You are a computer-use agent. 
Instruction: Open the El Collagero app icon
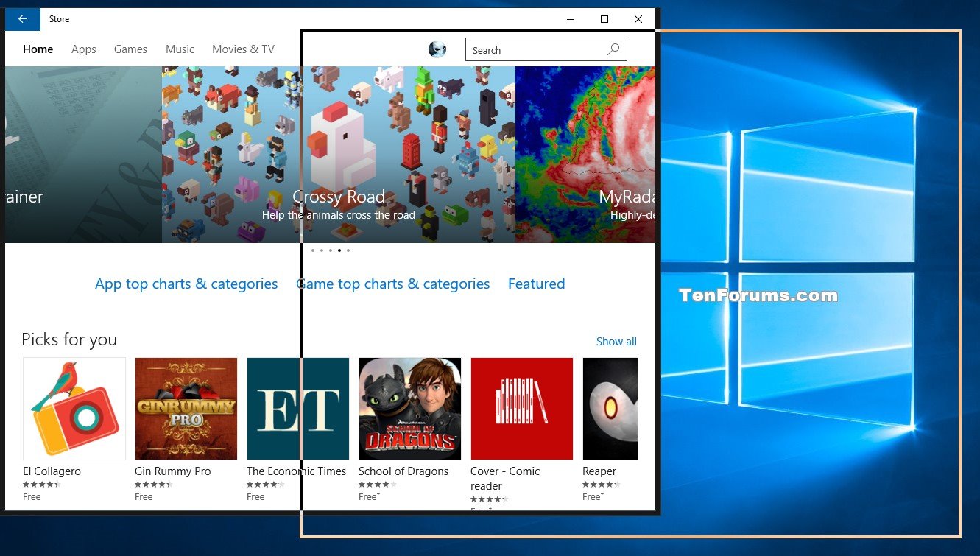[x=74, y=409]
